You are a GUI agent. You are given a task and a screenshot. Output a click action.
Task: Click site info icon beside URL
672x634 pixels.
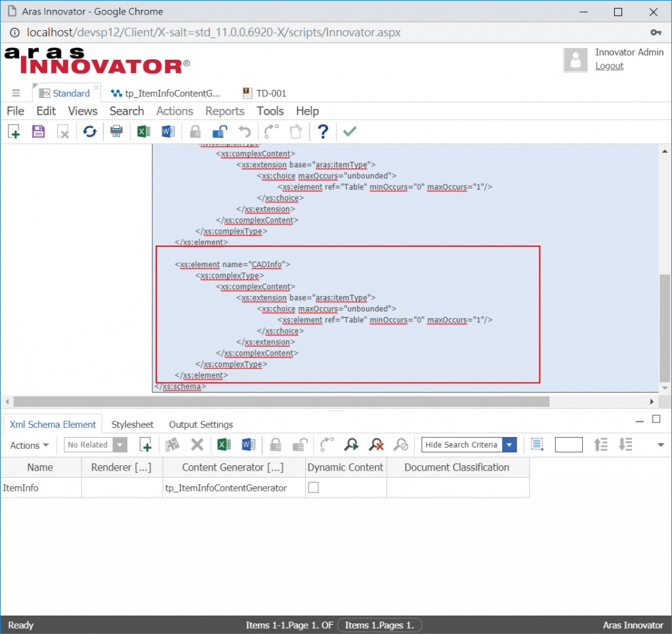(14, 33)
